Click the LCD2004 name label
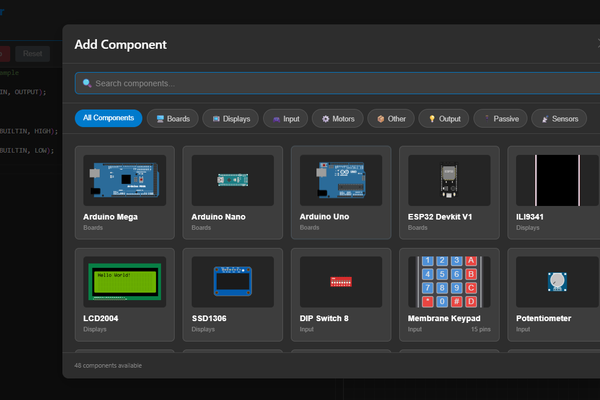The width and height of the screenshot is (600, 400). click(101, 318)
